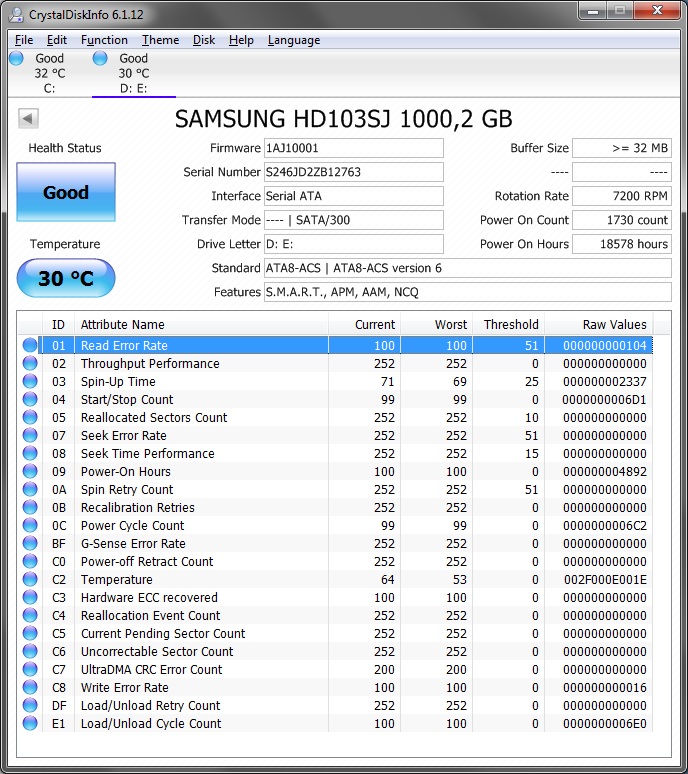Image resolution: width=688 pixels, height=774 pixels.
Task: Click status orb for Throughput Performance row
Action: point(30,363)
